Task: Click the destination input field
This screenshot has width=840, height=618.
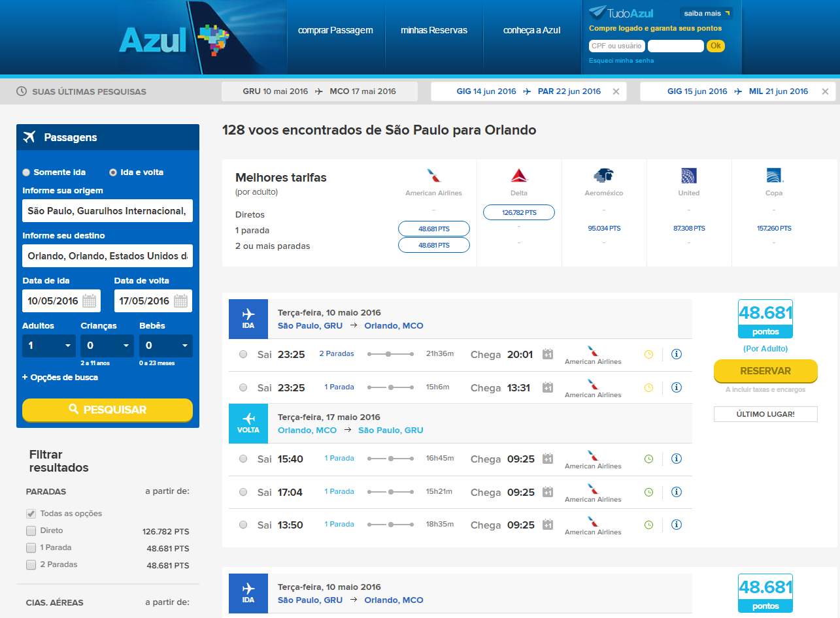Action: 107,256
